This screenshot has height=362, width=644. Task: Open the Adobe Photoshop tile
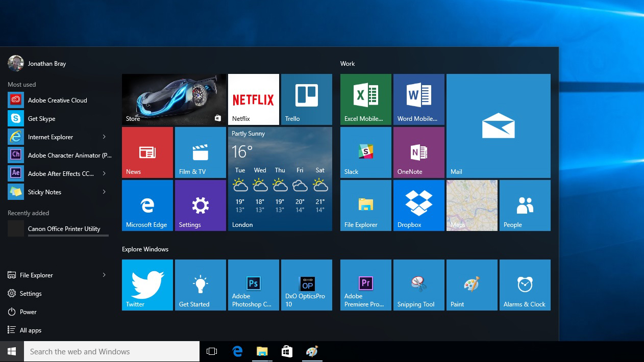(254, 285)
